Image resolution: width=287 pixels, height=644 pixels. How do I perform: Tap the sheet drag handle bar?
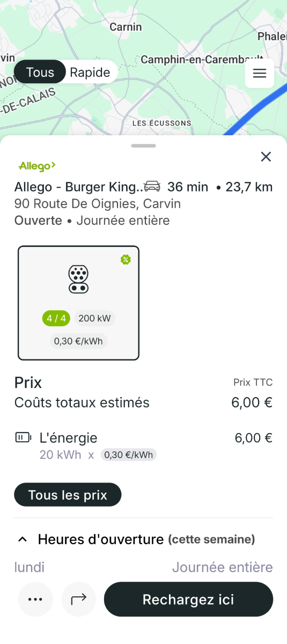[143, 145]
